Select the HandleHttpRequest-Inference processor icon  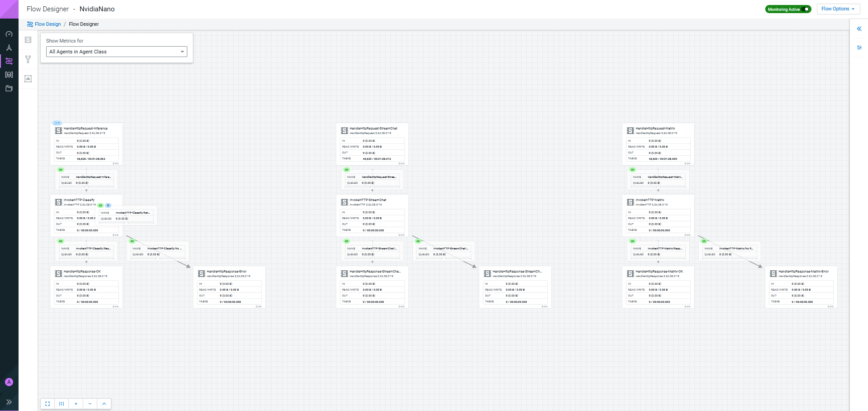point(58,131)
